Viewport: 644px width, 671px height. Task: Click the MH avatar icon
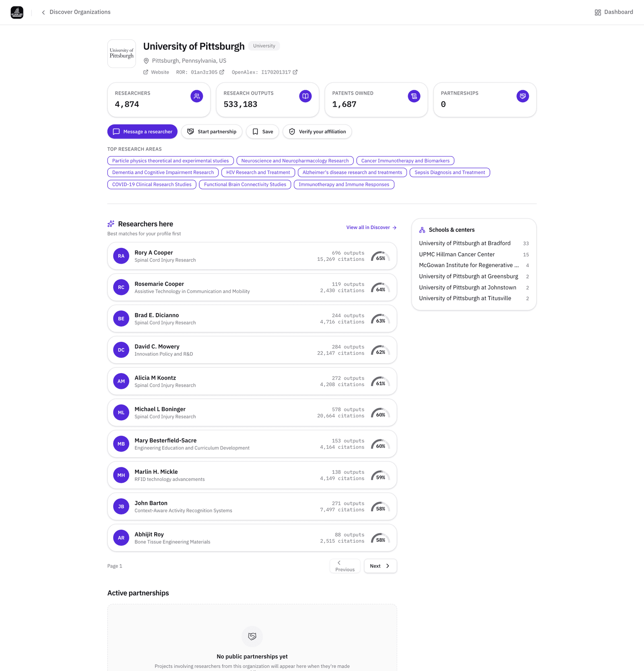pos(121,475)
